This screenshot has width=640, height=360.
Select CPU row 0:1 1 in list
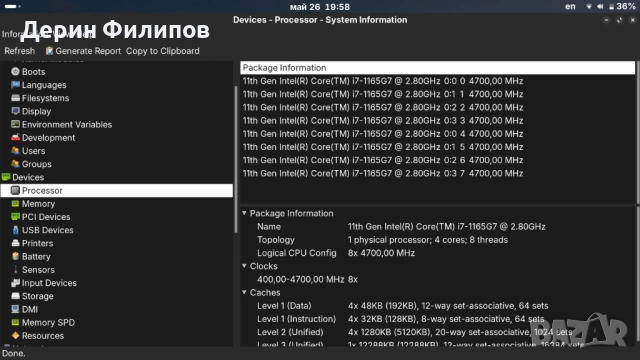[438, 94]
